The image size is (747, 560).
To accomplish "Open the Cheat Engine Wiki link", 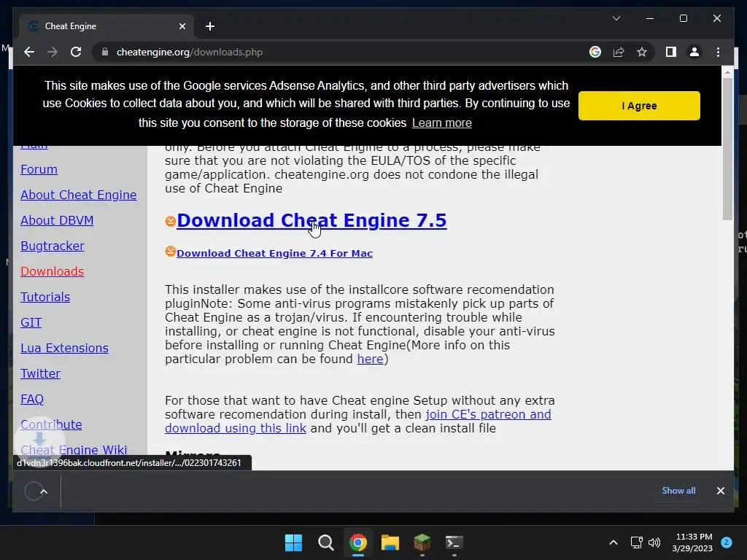I will click(x=74, y=449).
